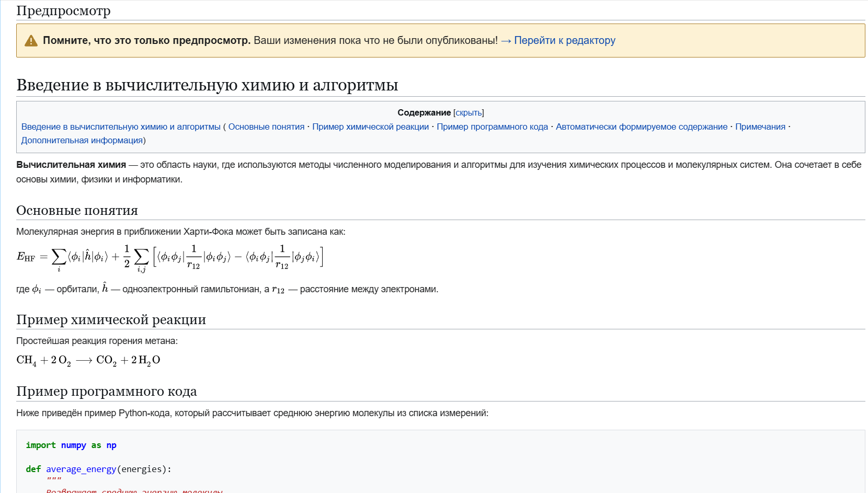The image size is (868, 493).
Task: Click the 'Предпросмотр' heading at top
Action: coord(63,10)
